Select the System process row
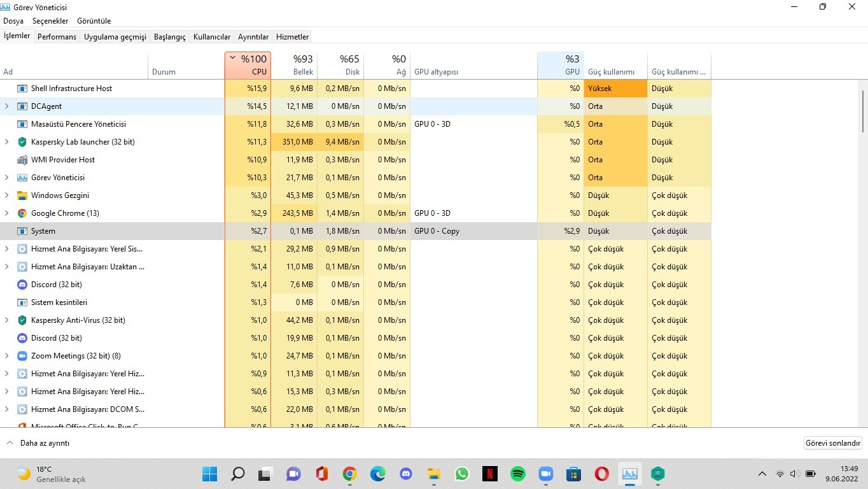 click(x=355, y=231)
